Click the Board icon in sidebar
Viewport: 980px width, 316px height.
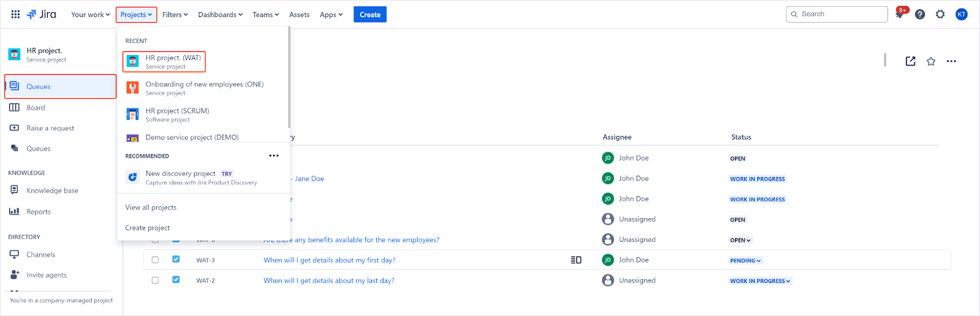click(14, 107)
